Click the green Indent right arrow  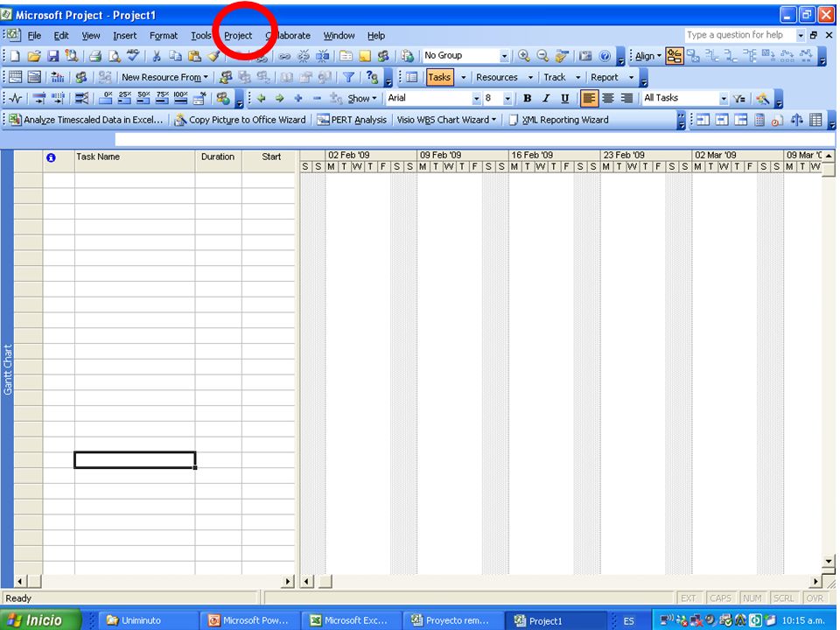280,98
